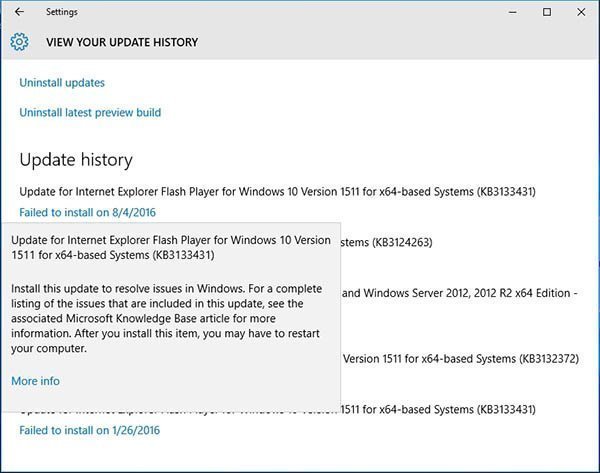Click Failed to install on 8/4/2016
Screen dimensions: 600x473
(x=87, y=212)
